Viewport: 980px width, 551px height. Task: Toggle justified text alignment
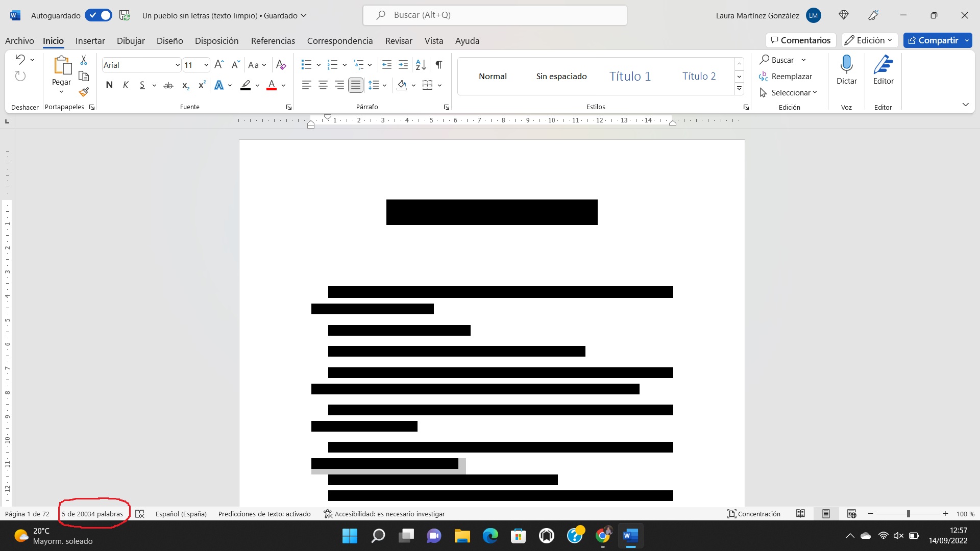tap(356, 85)
